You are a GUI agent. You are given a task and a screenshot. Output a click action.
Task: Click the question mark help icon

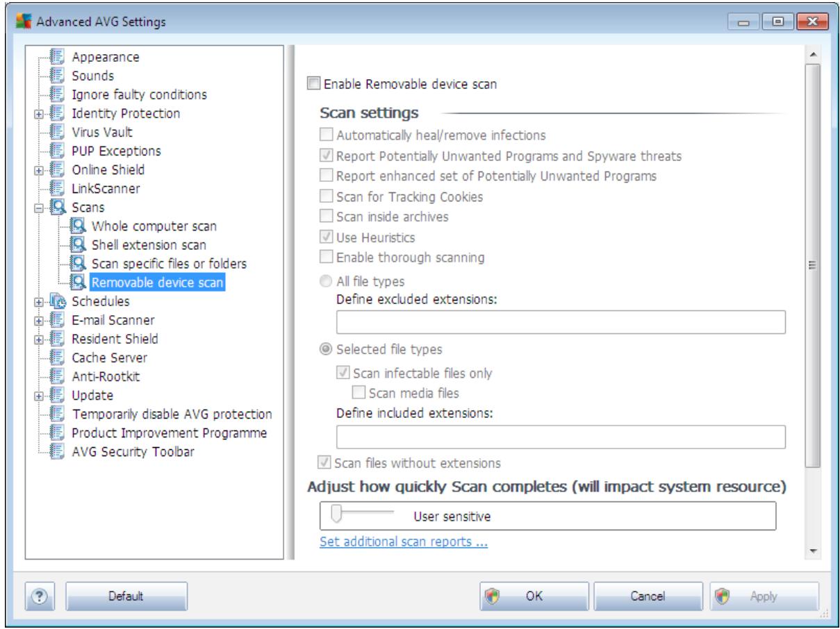(x=39, y=595)
